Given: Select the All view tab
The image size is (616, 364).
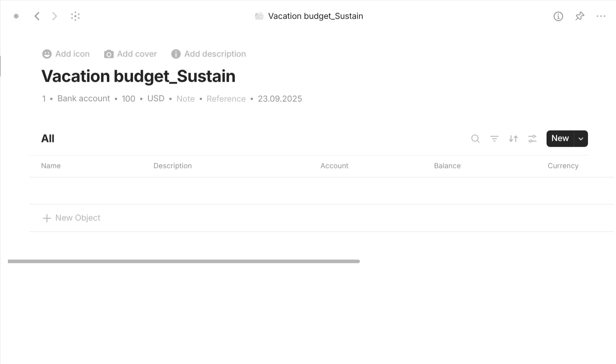Looking at the screenshot, I should click(x=48, y=138).
